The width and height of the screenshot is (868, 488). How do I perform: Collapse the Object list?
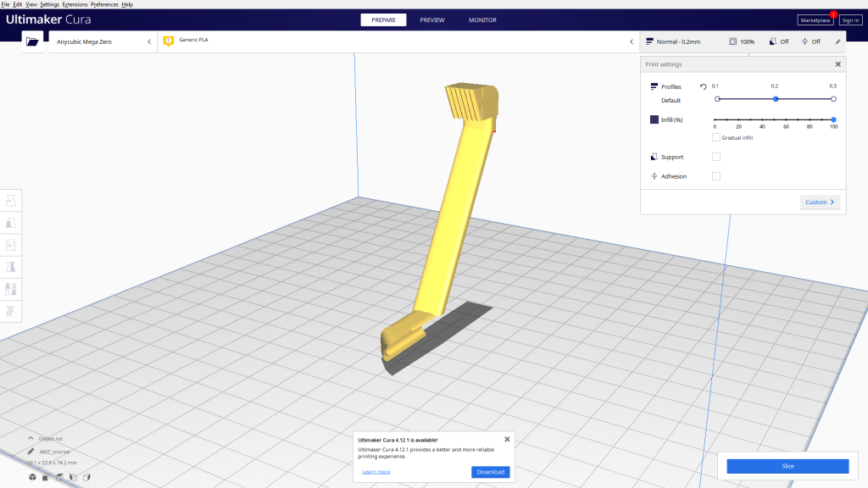click(x=31, y=438)
